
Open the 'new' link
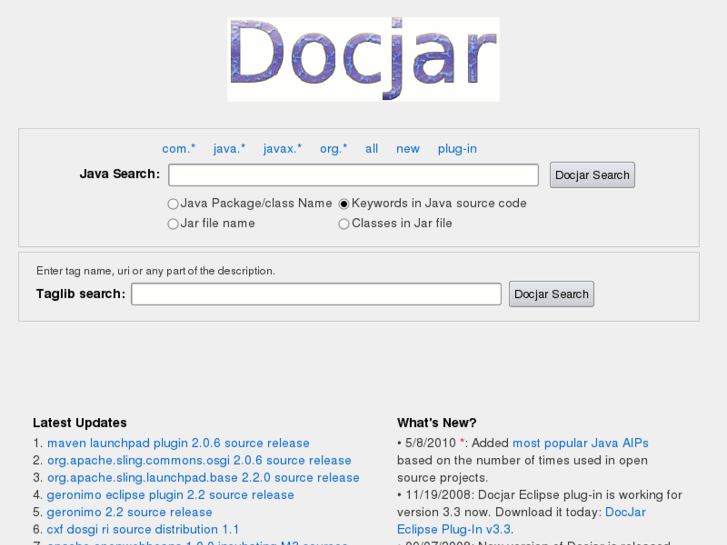[408, 149]
